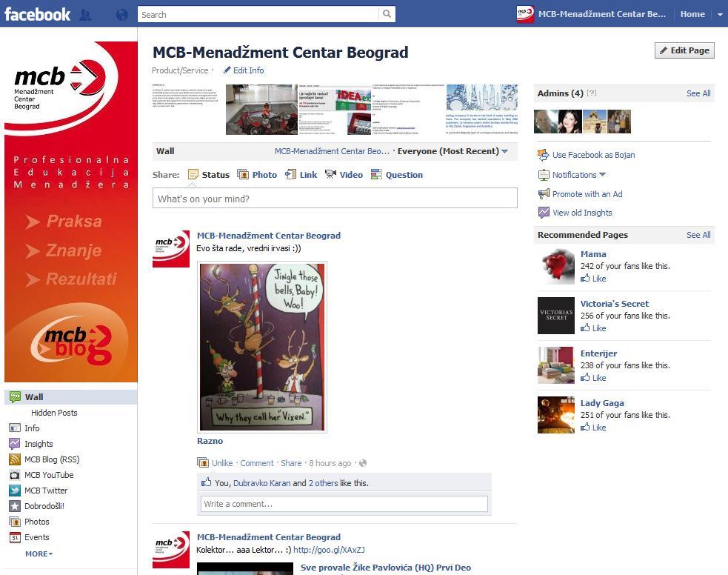This screenshot has height=575, width=728.
Task: Click the Write a comment field
Action: [x=344, y=504]
